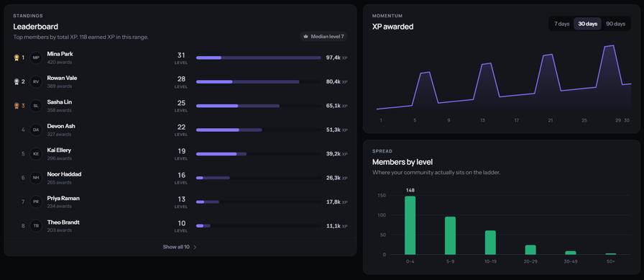644x280 pixels.
Task: Open the DA avatar for Devon Ash
Action: pos(36,130)
